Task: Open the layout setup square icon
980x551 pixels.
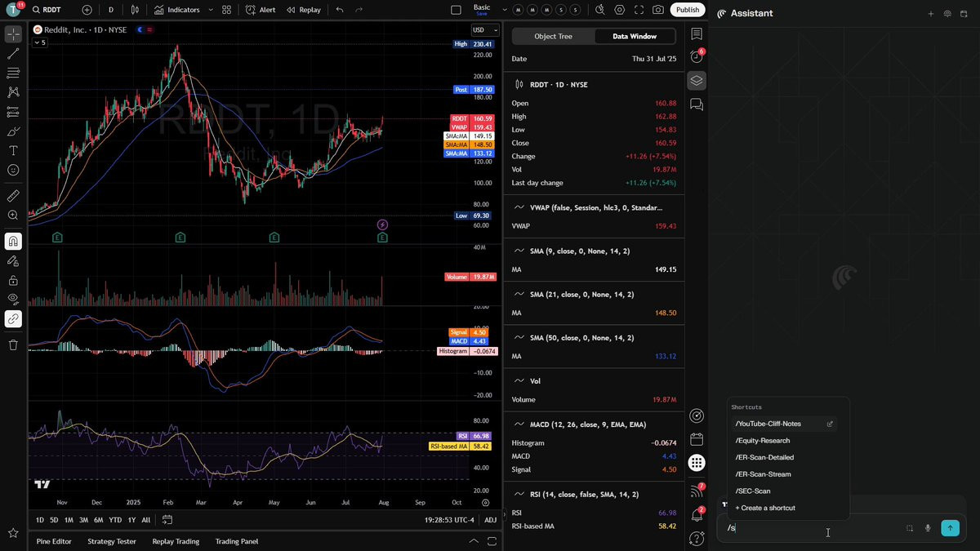Action: point(457,10)
